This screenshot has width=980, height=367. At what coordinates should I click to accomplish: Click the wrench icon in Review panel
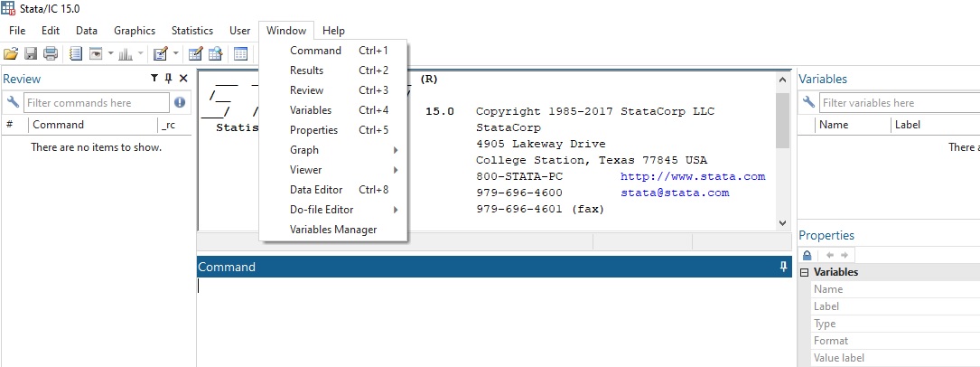click(13, 102)
